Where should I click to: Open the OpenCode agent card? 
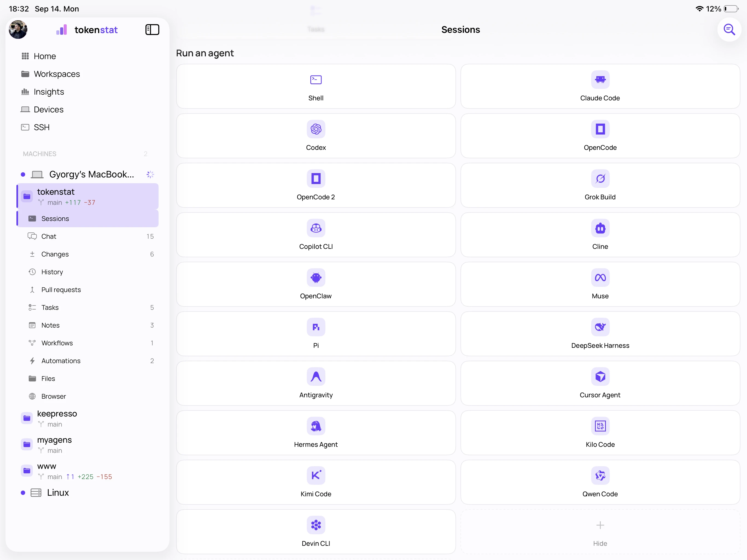[x=600, y=136]
